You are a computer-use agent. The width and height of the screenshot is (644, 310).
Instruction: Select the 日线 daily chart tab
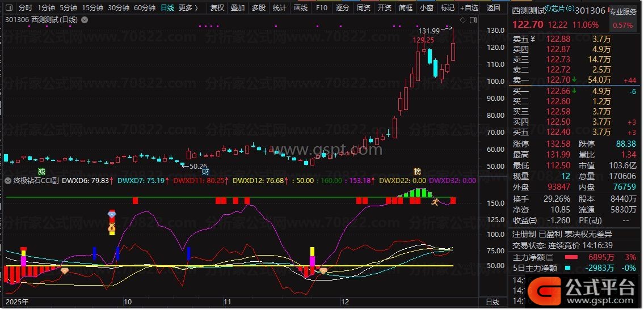click(x=167, y=8)
